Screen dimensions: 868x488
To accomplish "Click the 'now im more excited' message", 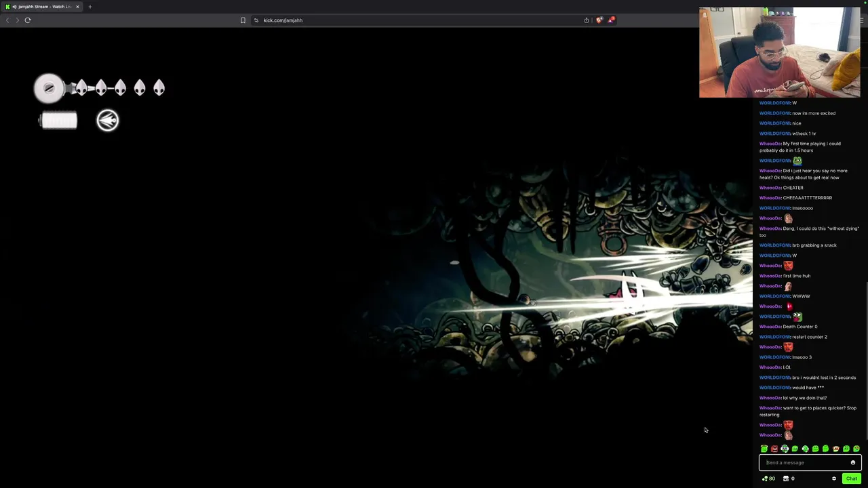I will click(x=814, y=113).
